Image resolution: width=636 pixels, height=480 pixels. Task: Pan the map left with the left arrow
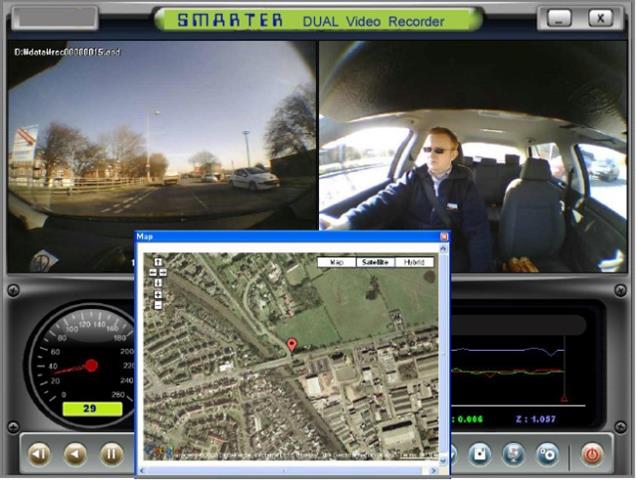(153, 272)
